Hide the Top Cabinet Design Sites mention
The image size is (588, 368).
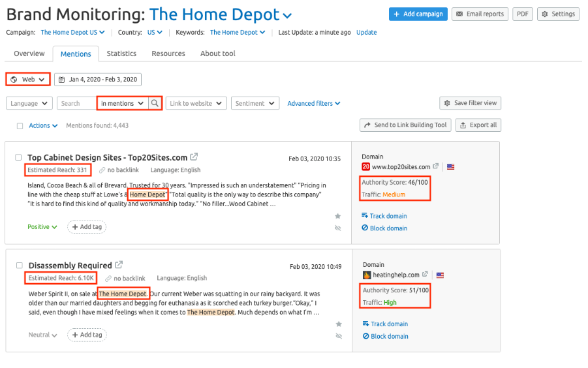(337, 228)
